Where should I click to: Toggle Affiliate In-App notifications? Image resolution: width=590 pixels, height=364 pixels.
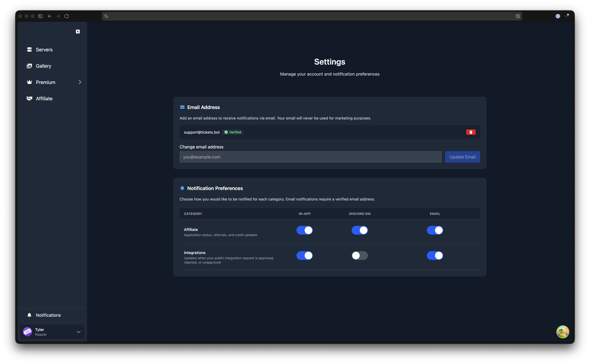[x=304, y=230]
